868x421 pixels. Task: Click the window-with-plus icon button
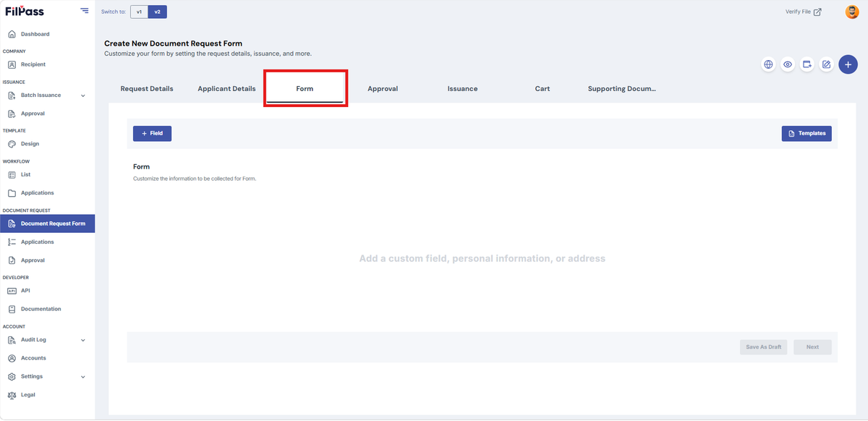(x=807, y=64)
